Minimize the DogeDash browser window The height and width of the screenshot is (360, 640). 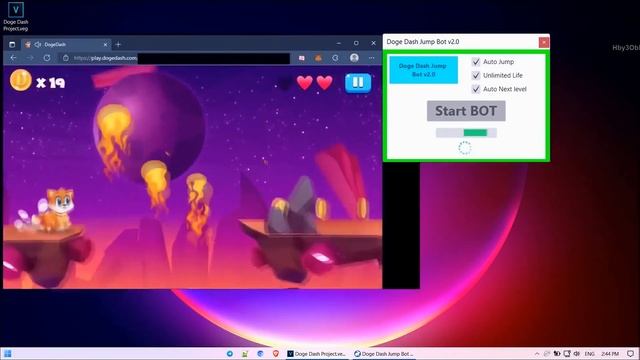point(339,43)
